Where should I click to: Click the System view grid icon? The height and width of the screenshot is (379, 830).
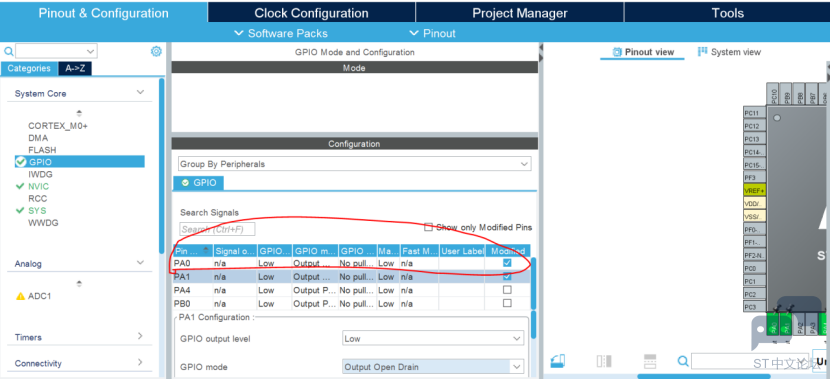[x=702, y=51]
